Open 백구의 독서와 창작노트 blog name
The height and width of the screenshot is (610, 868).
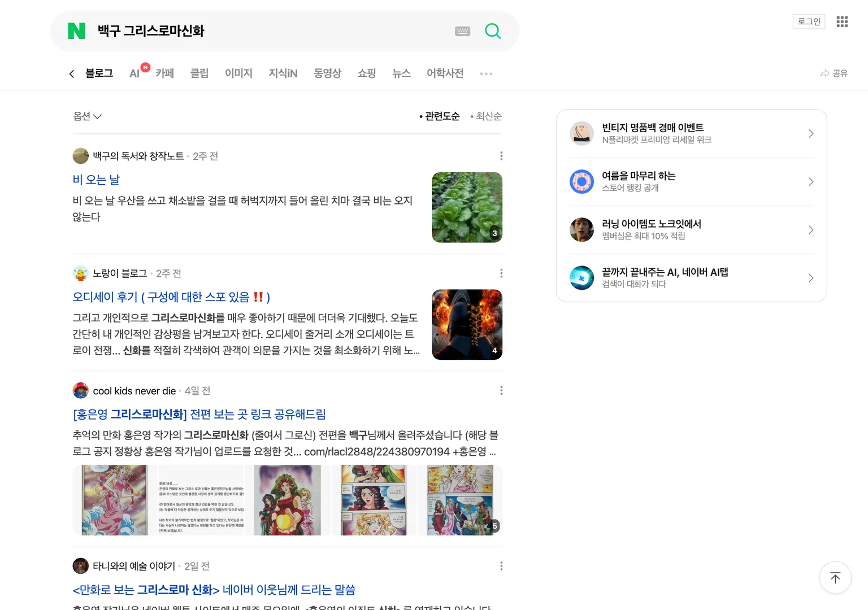coord(138,156)
